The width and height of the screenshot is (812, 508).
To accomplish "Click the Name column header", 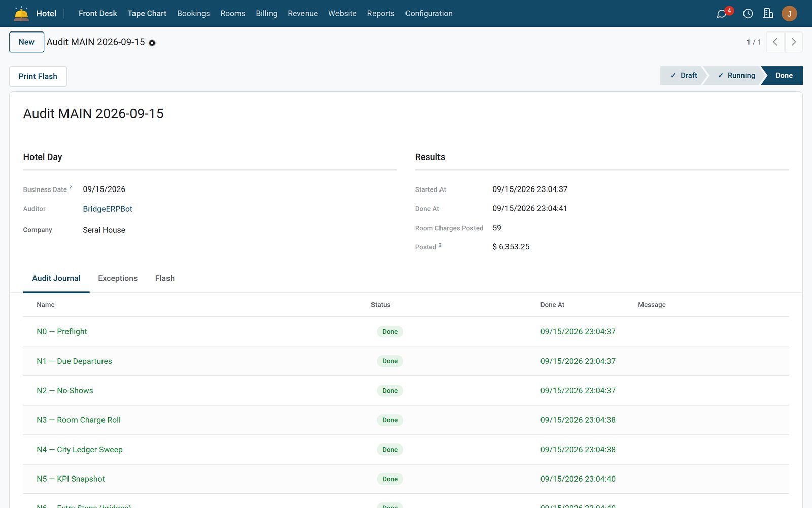I will pyautogui.click(x=46, y=305).
